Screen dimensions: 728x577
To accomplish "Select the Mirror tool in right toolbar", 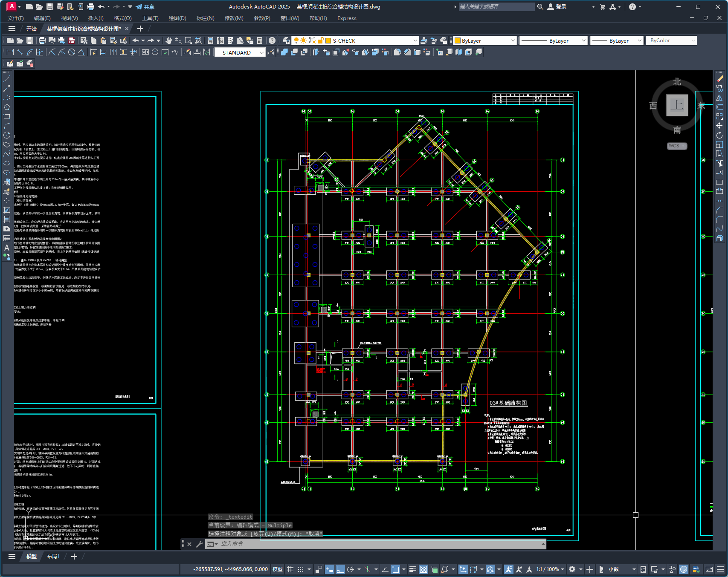I will click(719, 98).
